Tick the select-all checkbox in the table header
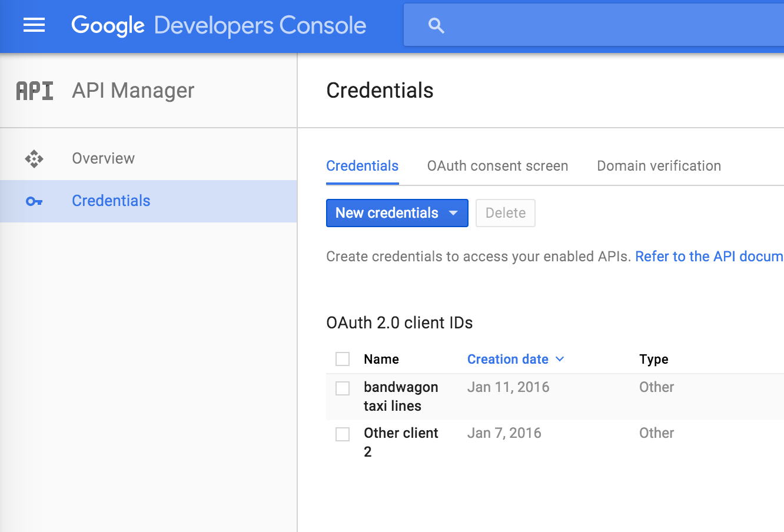This screenshot has width=784, height=532. [343, 359]
